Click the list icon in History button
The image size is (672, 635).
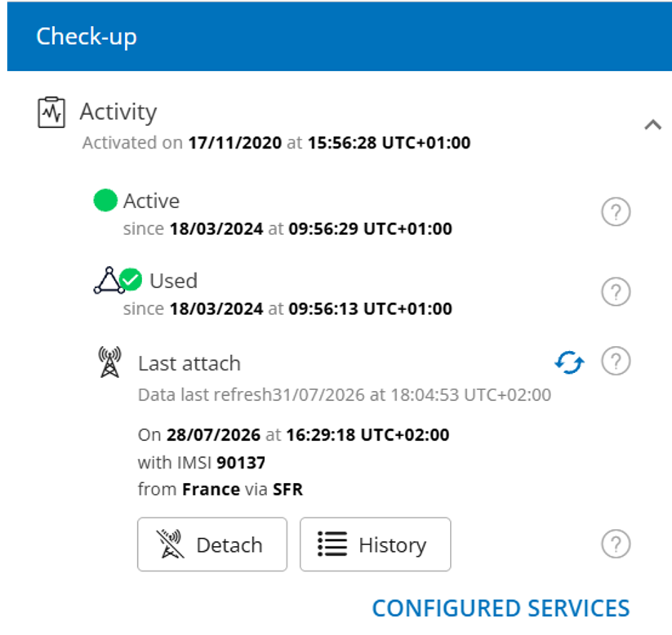[332, 544]
